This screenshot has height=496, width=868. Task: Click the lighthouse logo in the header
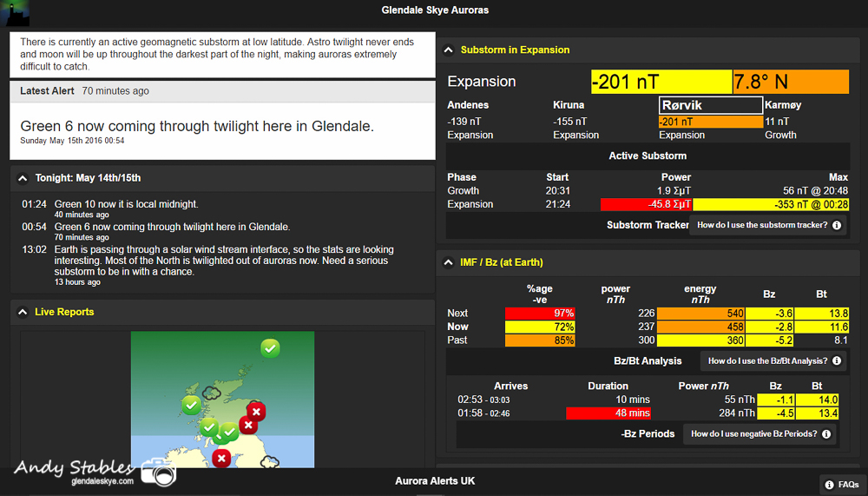click(x=14, y=13)
